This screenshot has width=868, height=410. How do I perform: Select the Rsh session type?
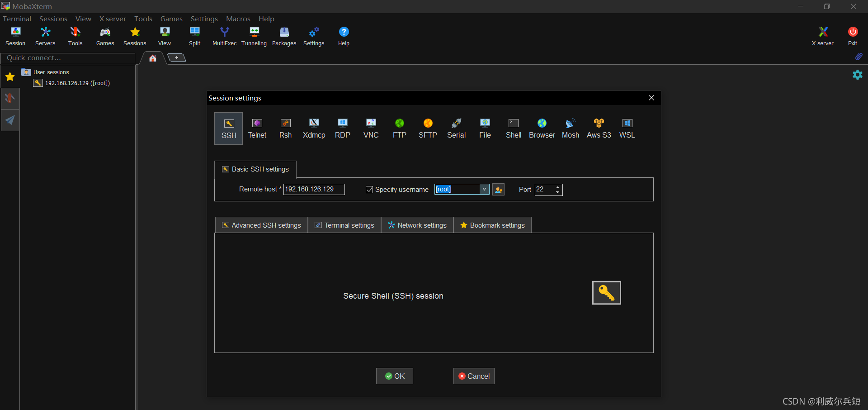(x=286, y=129)
